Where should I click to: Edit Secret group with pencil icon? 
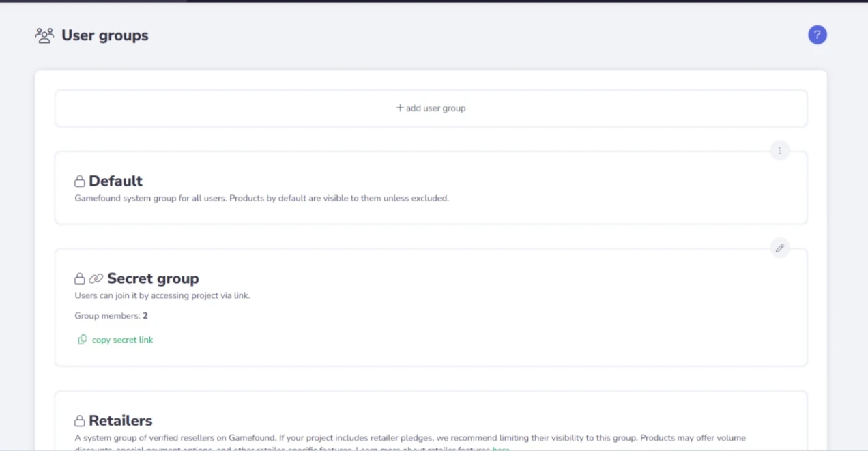click(780, 248)
